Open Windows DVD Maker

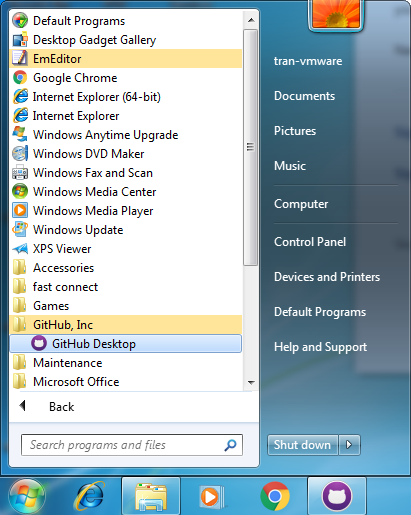pos(126,154)
